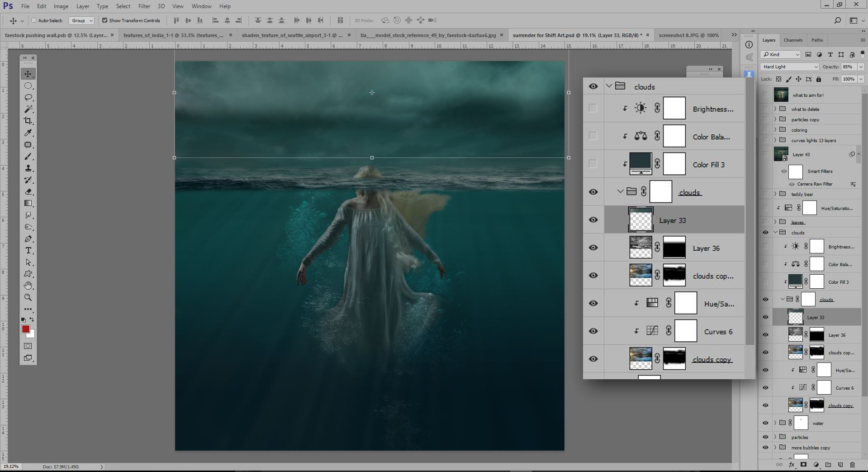
Task: Expand the 'what to delete' group
Action: (775, 109)
